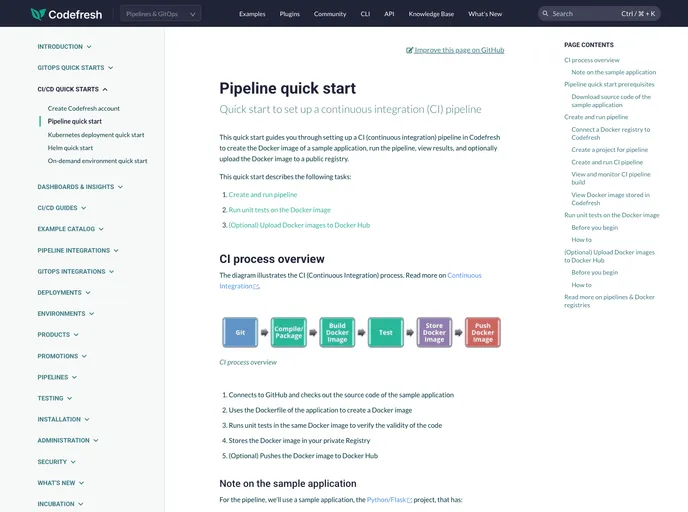Expand the GitOps Quick Starts section
The height and width of the screenshot is (512, 688).
pos(75,68)
